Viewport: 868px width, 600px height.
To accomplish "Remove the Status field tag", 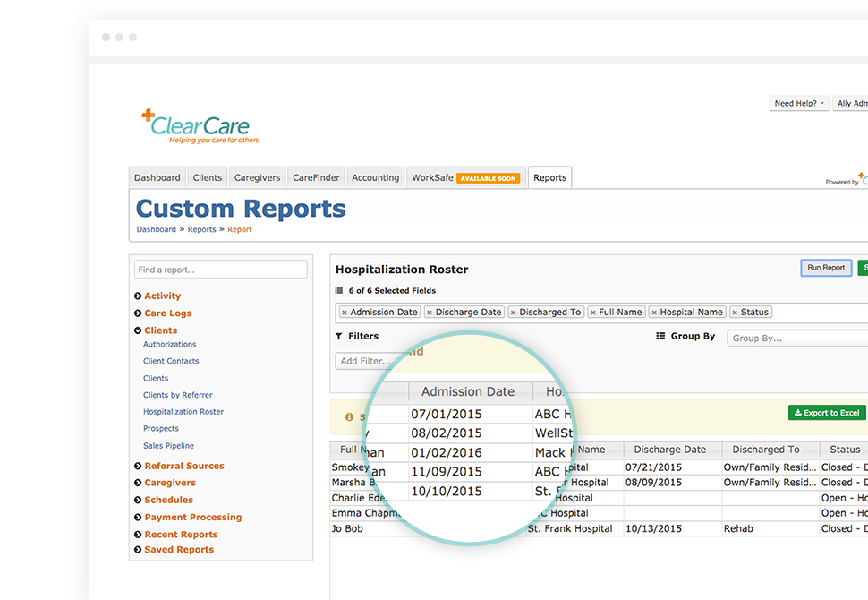I will [x=735, y=313].
